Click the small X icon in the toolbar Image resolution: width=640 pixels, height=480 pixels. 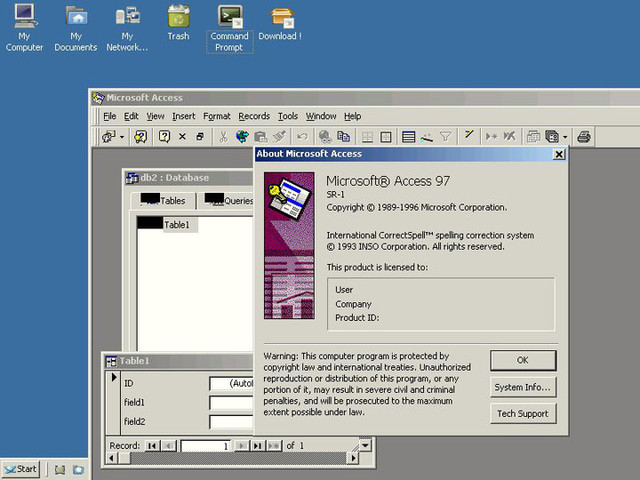tap(182, 137)
